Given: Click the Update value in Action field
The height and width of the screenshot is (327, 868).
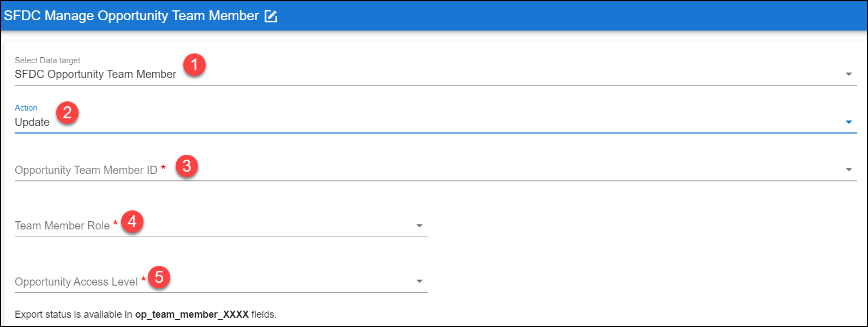Looking at the screenshot, I should point(32,123).
